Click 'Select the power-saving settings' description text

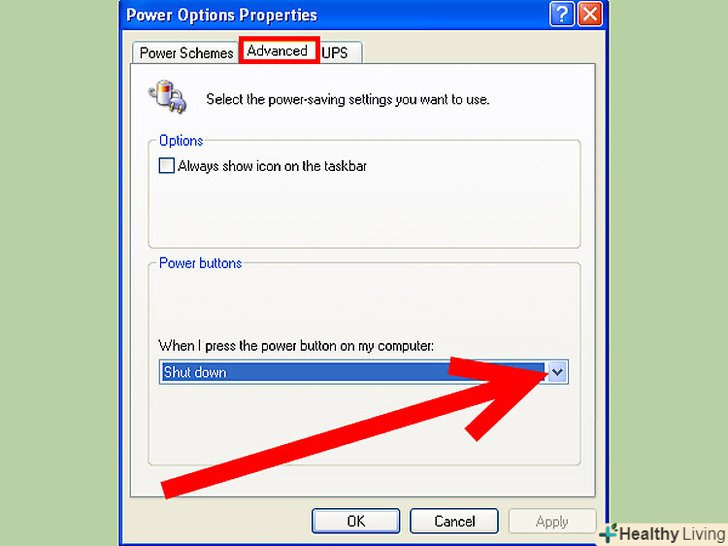[x=348, y=99]
